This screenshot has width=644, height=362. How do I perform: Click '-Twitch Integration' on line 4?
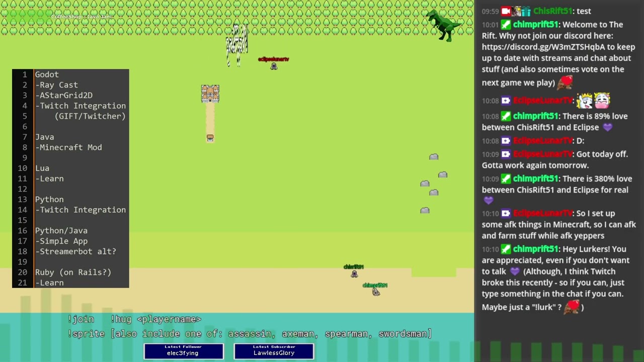click(x=80, y=106)
